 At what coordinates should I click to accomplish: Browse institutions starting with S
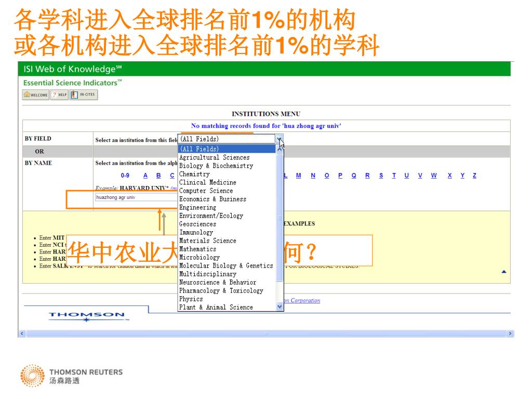[381, 176]
